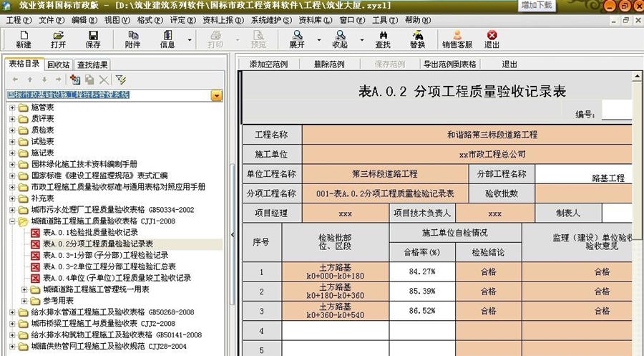The width and height of the screenshot is (644, 356).
Task: Click the 编号 input field
Action: pyautogui.click(x=617, y=110)
